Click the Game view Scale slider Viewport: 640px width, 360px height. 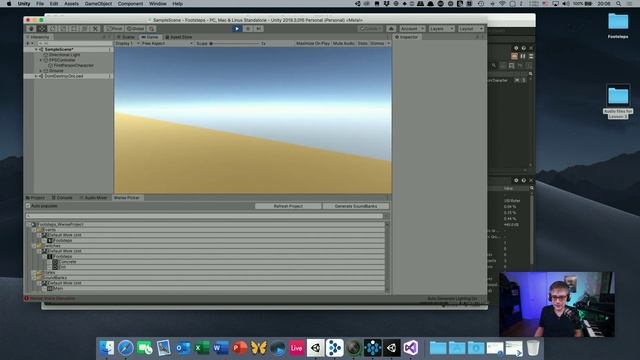pos(235,43)
